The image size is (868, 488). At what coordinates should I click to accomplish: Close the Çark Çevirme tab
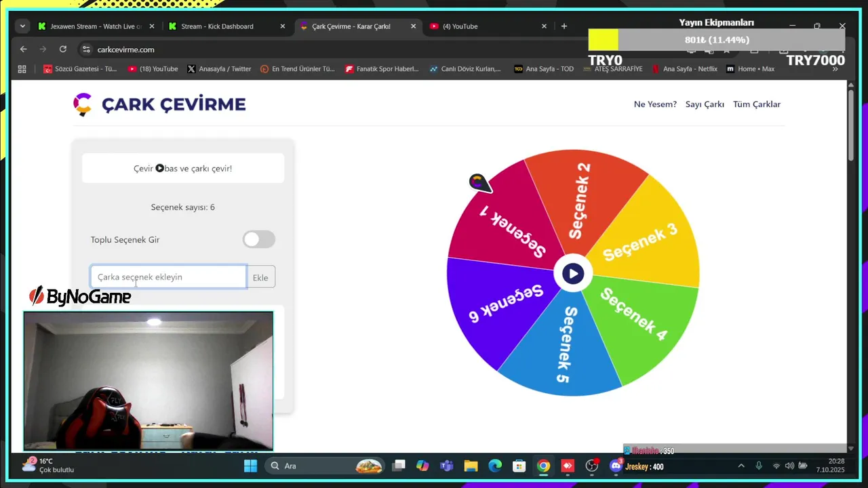pos(413,26)
